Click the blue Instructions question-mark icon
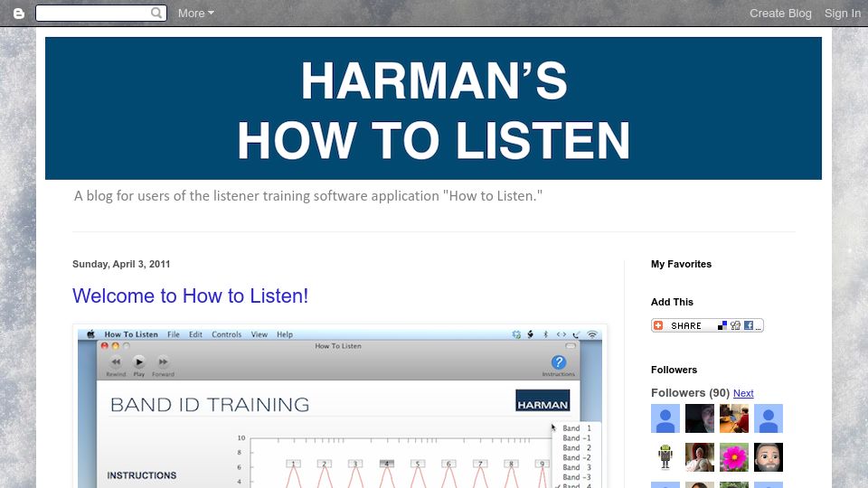Image resolution: width=868 pixels, height=488 pixels. click(559, 362)
